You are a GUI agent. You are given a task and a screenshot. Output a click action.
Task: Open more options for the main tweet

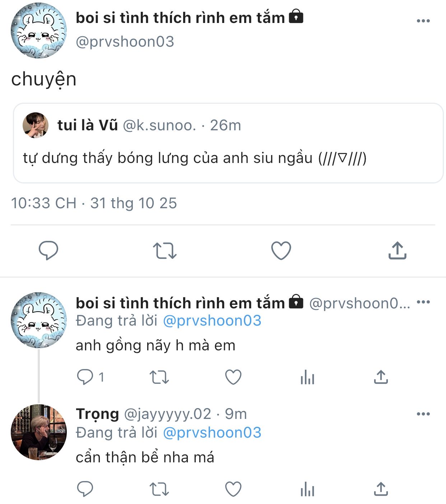[423, 21]
